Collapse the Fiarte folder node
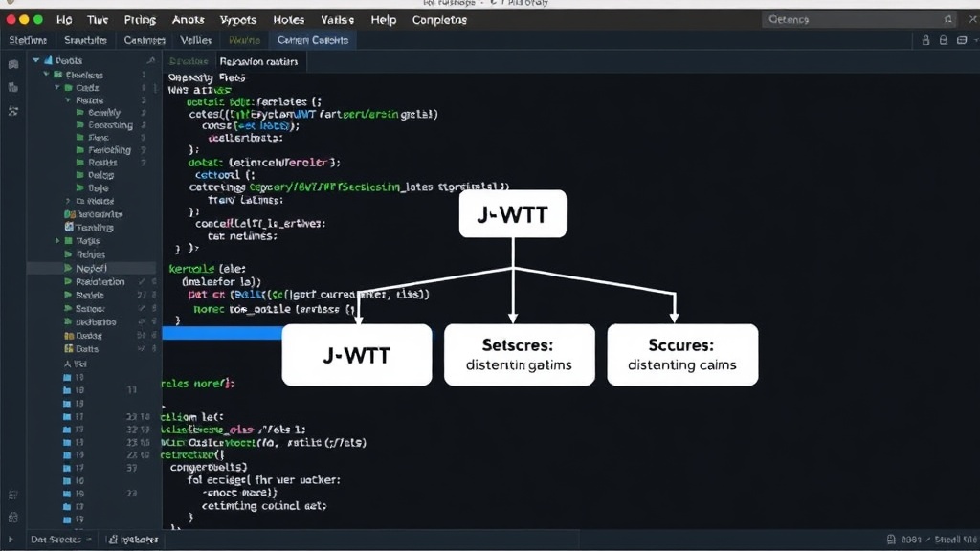The image size is (980, 551). pyautogui.click(x=68, y=99)
